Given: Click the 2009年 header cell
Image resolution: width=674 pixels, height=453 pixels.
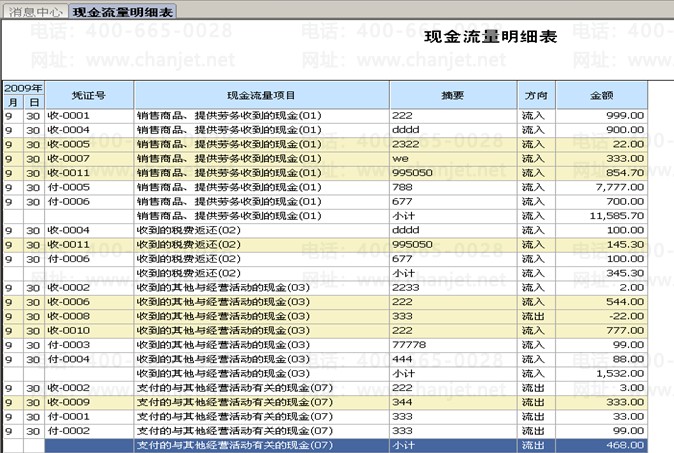Looking at the screenshot, I should pos(24,88).
